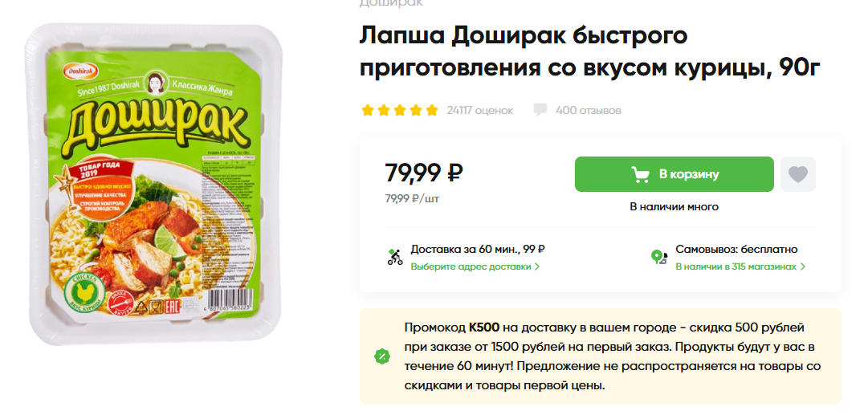This screenshot has width=868, height=419.
Task: Click the store pickup location pin icon
Action: [659, 257]
